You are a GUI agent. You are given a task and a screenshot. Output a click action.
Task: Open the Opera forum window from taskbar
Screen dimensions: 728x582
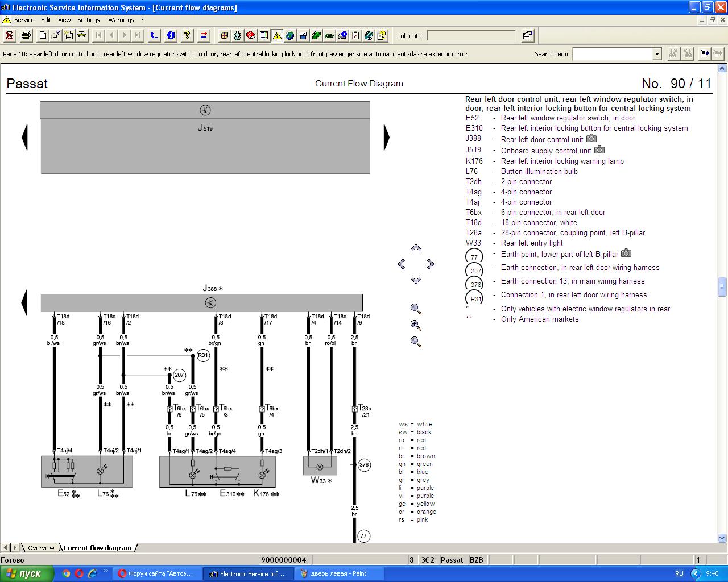click(158, 573)
